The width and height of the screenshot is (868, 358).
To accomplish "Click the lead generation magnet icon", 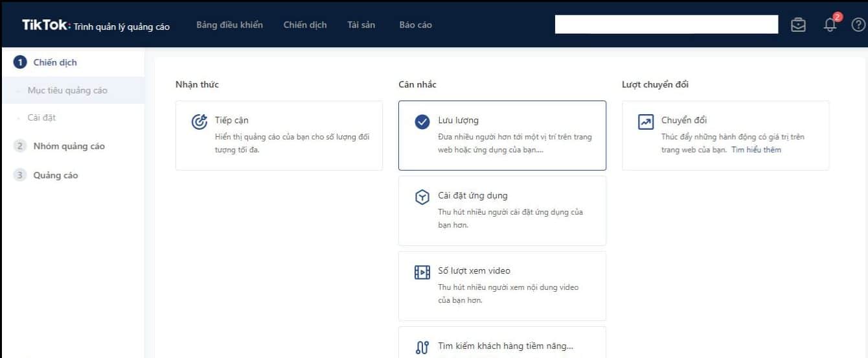I will 422,348.
